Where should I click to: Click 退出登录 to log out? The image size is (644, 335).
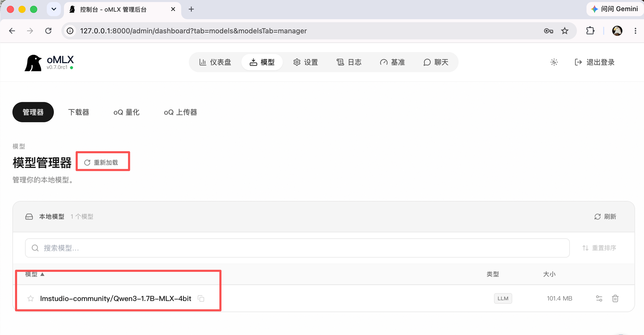(595, 62)
